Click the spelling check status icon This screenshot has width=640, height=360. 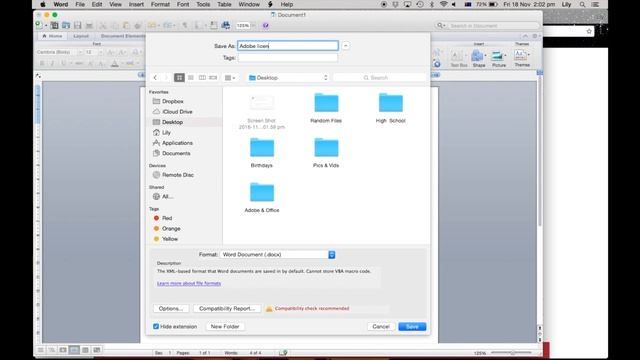pos(283,353)
